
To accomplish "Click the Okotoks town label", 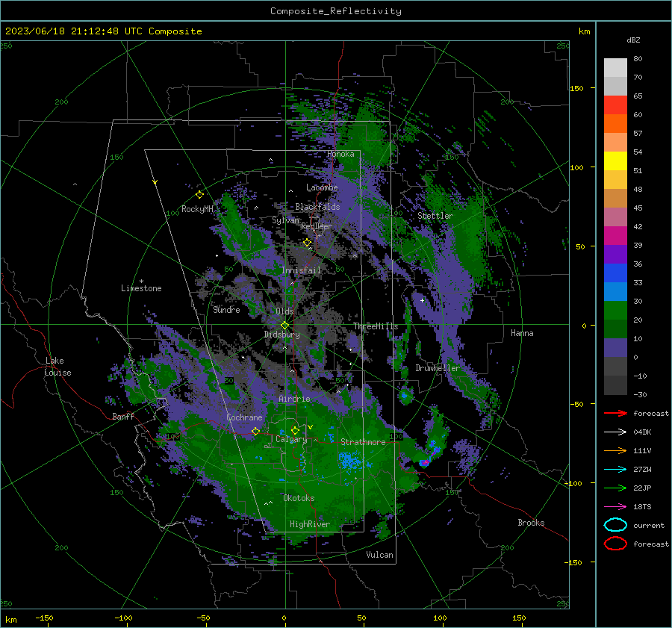I will 299,498.
